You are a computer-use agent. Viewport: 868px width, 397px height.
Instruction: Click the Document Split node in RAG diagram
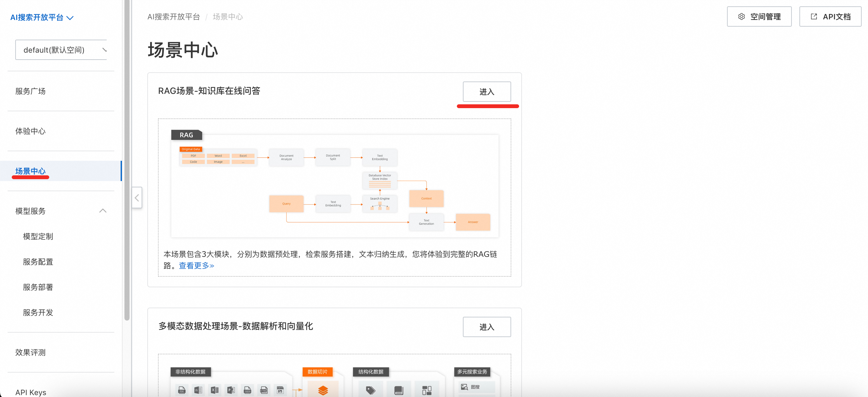[x=333, y=157]
